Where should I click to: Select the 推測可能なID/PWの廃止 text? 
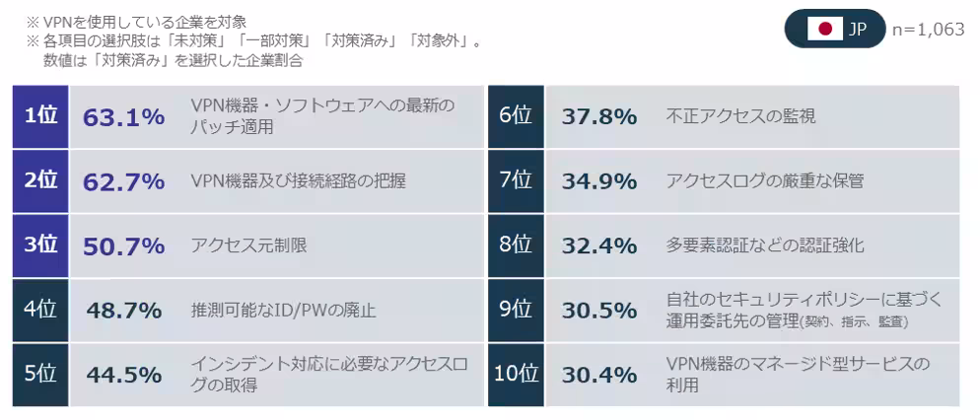point(283,311)
